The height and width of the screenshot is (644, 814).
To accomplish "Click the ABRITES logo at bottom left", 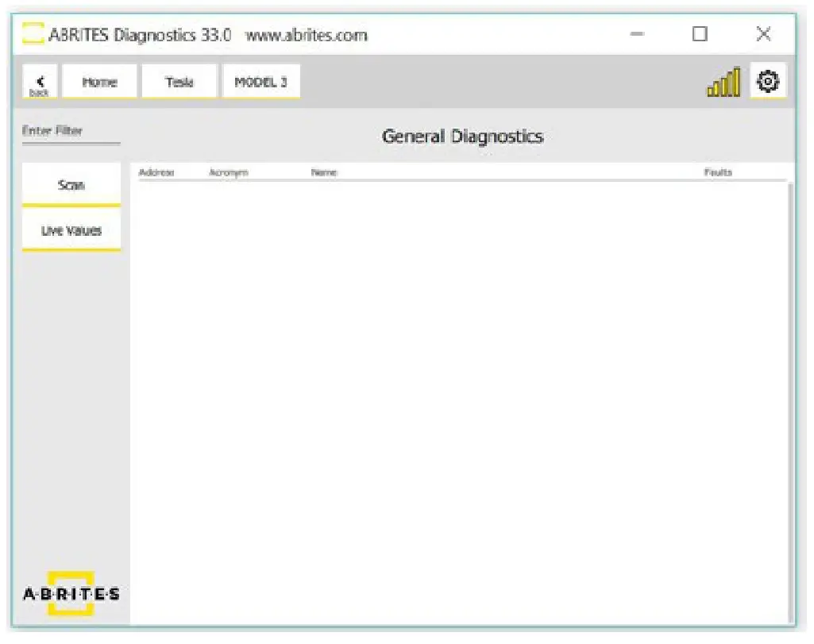I will coord(71,594).
